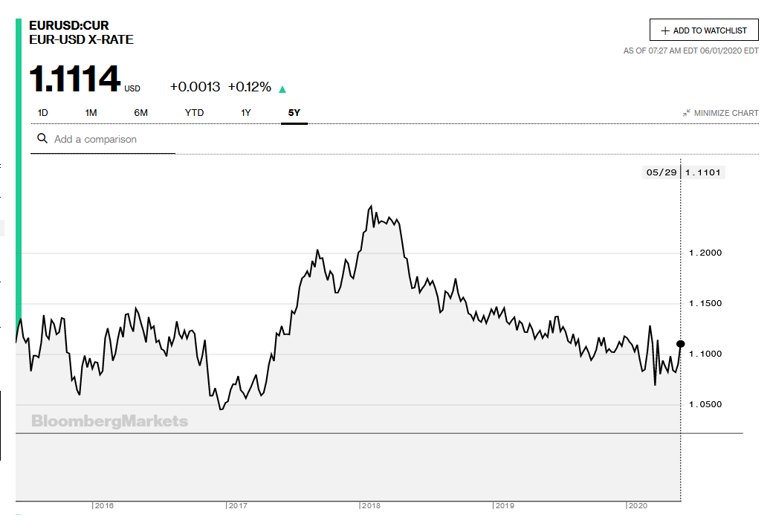
Task: Click the BloombergMarkets watermark
Action: pyautogui.click(x=109, y=421)
